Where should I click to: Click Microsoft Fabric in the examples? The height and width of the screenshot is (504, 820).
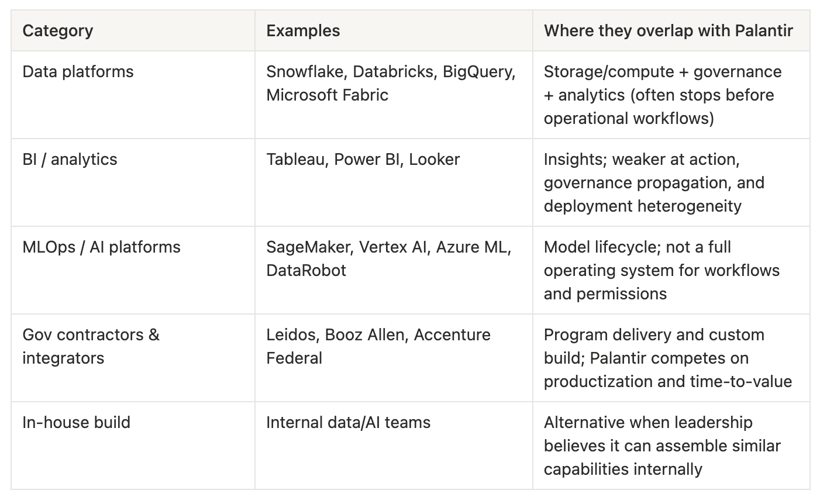click(327, 95)
